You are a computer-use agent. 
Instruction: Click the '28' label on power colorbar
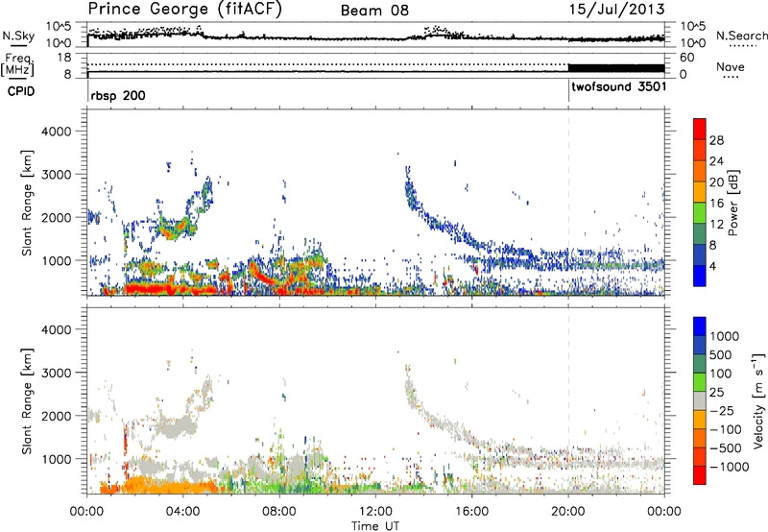pos(716,140)
